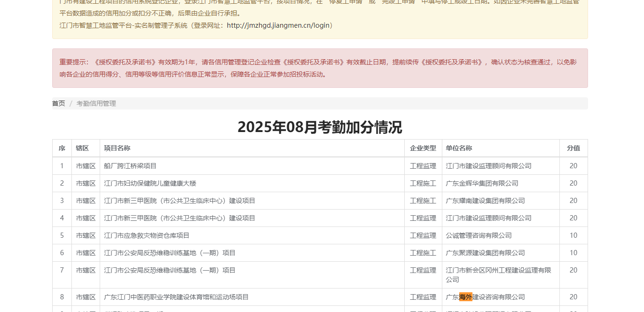Click company name 公诚管理咨询有限公司

pyautogui.click(x=479, y=235)
